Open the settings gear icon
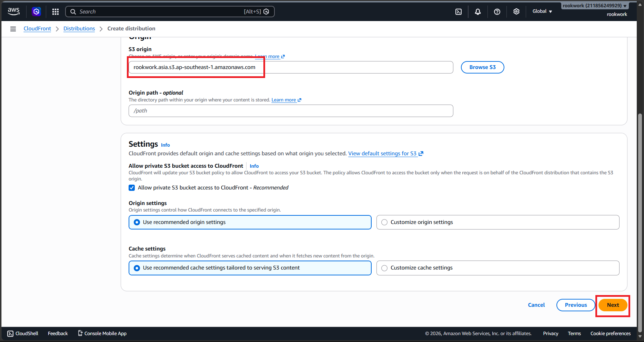This screenshot has height=342, width=644. tap(516, 12)
